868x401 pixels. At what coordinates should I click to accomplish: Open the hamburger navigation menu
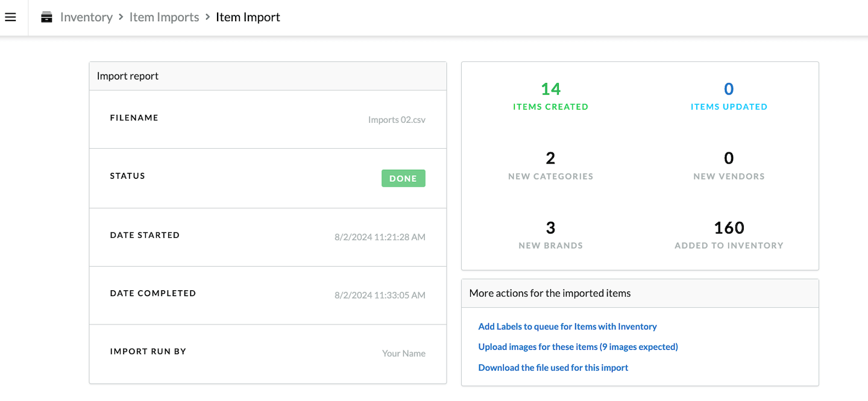[x=10, y=17]
